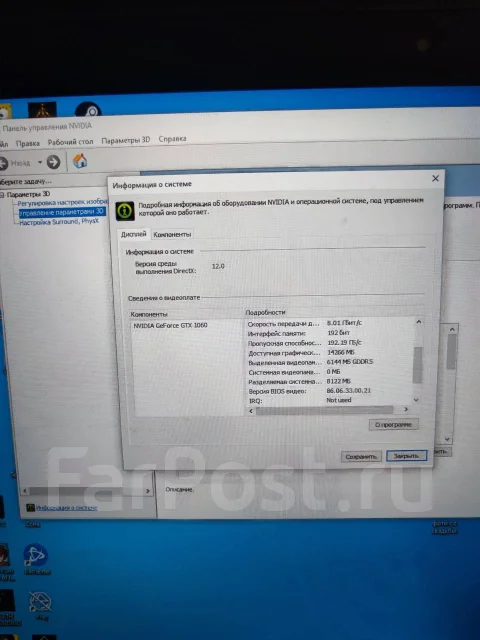Click the 6144 МБ GDDR5 value

[350, 362]
